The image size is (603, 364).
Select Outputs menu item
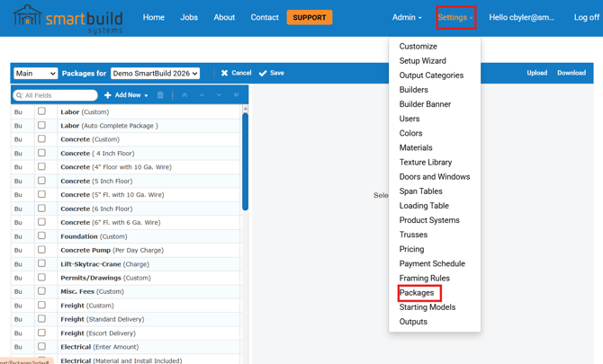[413, 322]
